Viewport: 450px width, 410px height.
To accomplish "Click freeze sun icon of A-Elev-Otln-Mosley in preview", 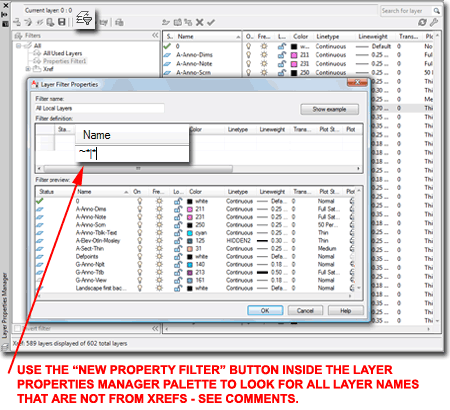I will click(159, 241).
